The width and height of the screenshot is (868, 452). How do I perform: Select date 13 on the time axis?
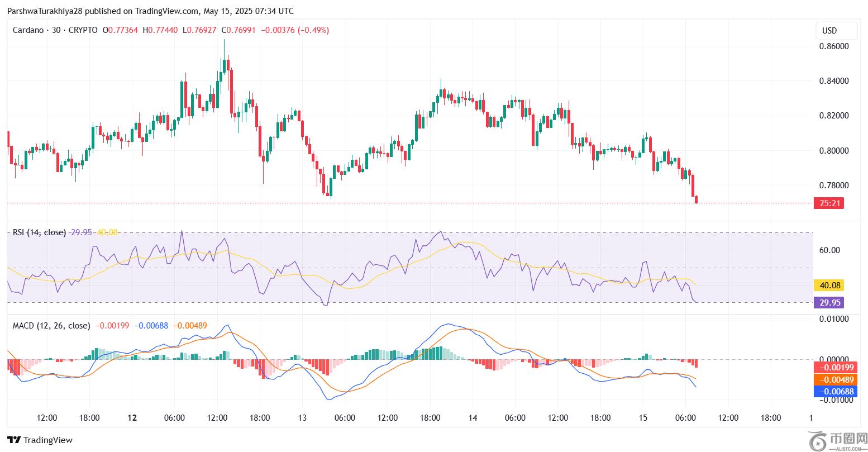coord(302,418)
